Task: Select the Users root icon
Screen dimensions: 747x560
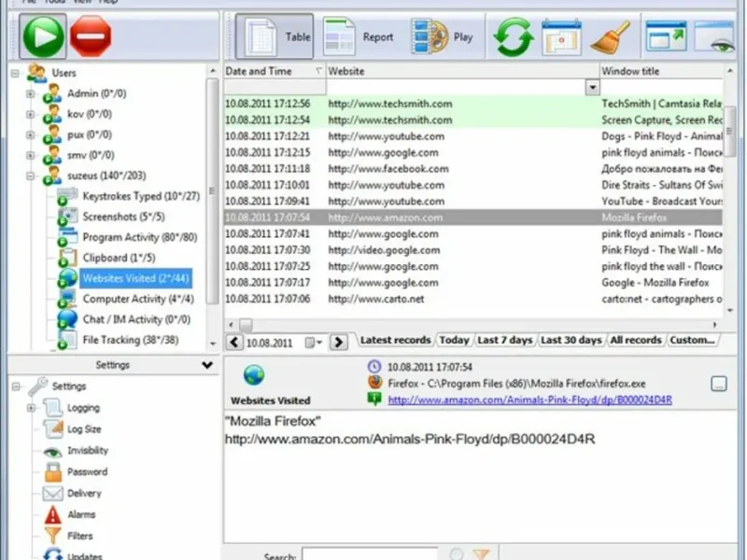Action: click(36, 73)
